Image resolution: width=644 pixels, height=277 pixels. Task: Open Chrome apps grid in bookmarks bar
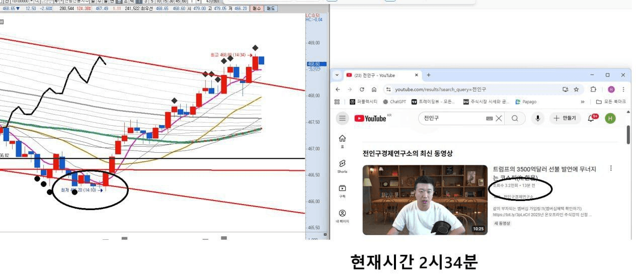[x=337, y=102]
